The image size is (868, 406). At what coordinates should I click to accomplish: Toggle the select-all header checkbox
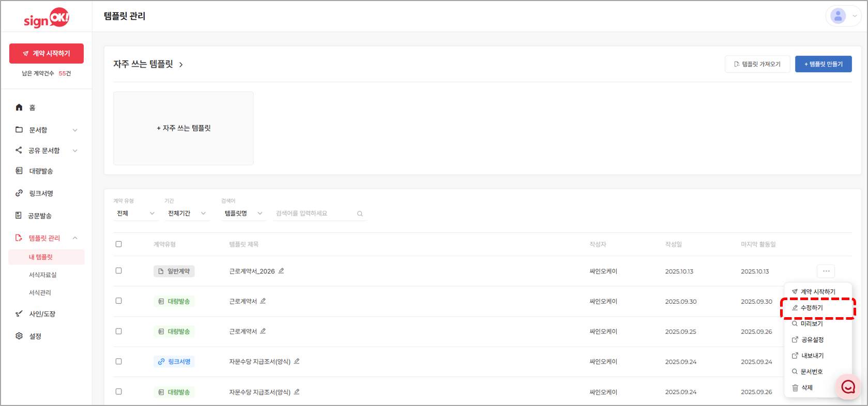[x=119, y=244]
